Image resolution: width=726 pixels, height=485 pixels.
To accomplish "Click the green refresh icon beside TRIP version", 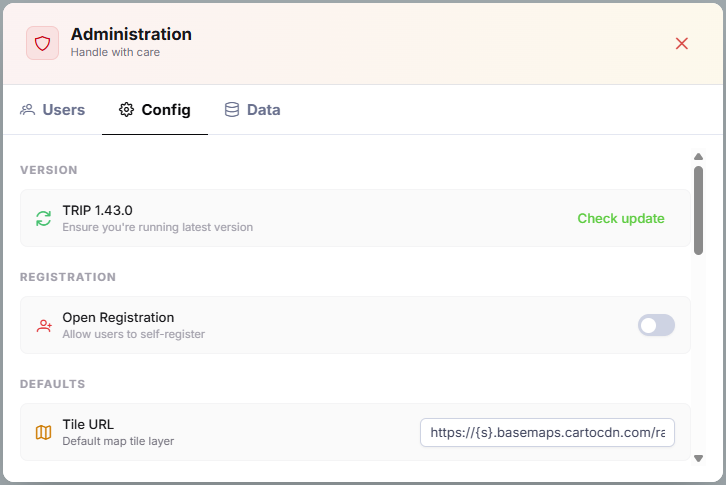I will pos(43,218).
